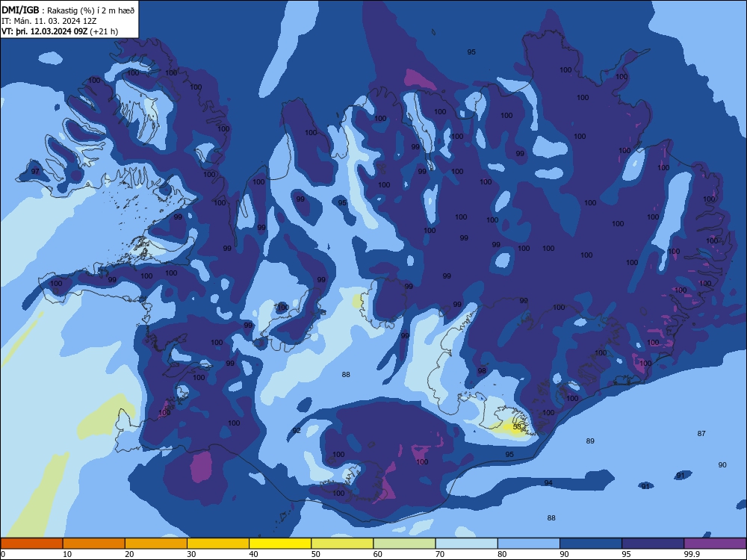Click the legend tick label '80'
The image size is (747, 560).
pos(502,554)
